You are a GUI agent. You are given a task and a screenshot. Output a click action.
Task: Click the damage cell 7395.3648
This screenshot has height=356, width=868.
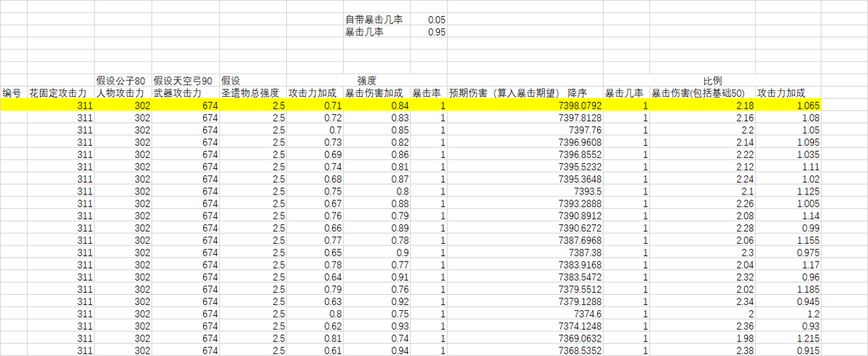(x=525, y=178)
